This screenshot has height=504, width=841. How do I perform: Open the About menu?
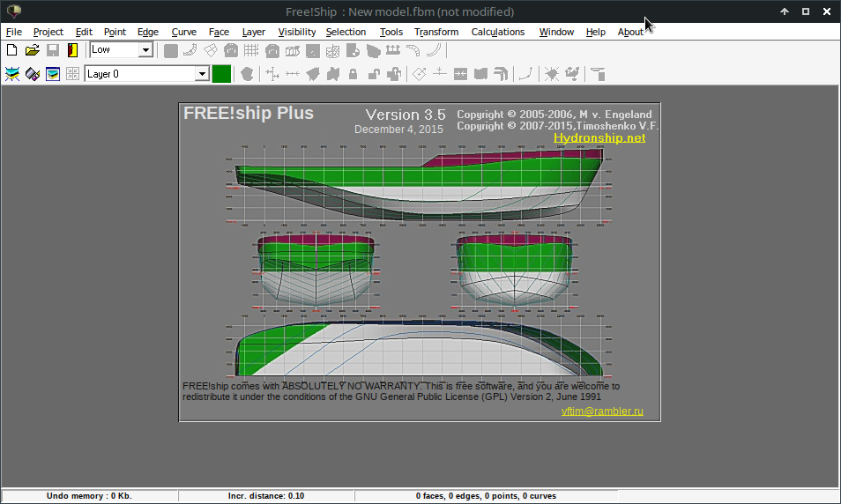click(x=630, y=32)
